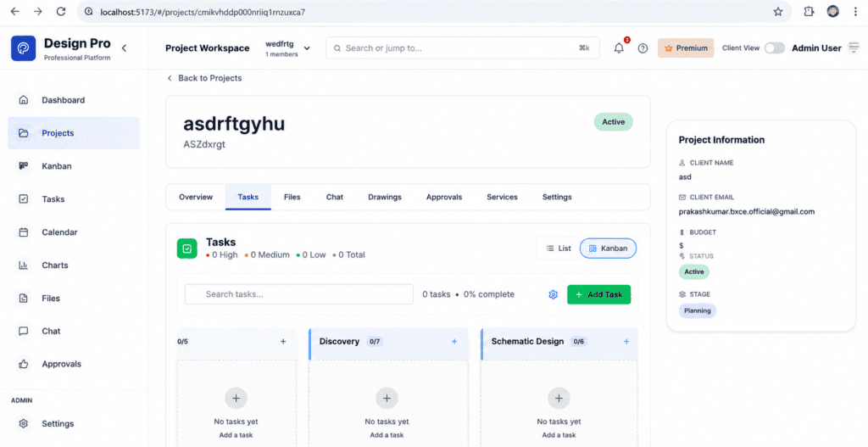Click the Schematic Design column title
Viewport: 868px width, 447px height.
(x=527, y=341)
